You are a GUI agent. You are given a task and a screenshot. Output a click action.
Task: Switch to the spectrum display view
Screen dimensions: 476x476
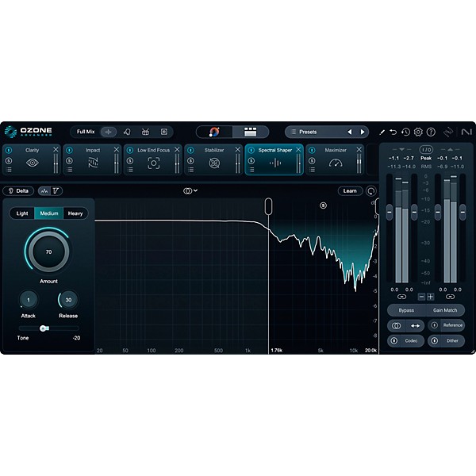44,191
